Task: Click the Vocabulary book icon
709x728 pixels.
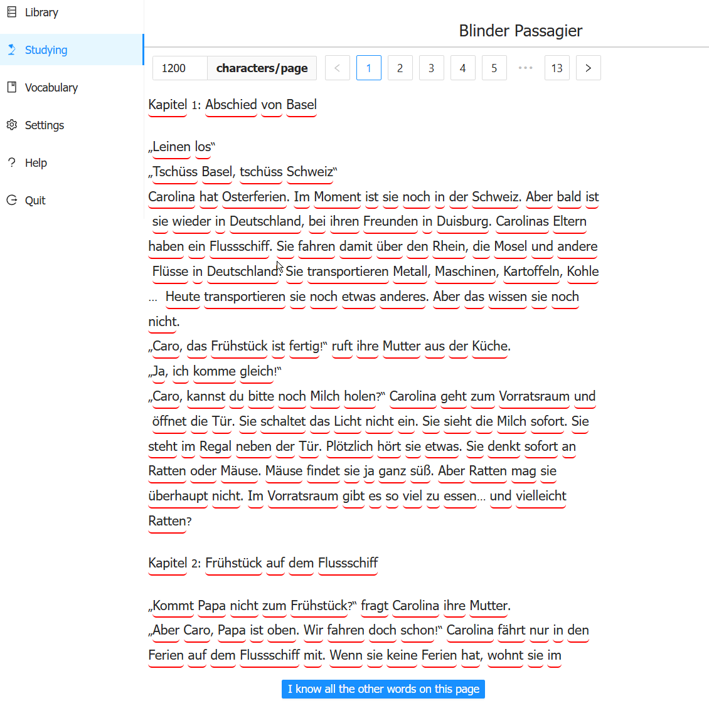Action: point(12,87)
